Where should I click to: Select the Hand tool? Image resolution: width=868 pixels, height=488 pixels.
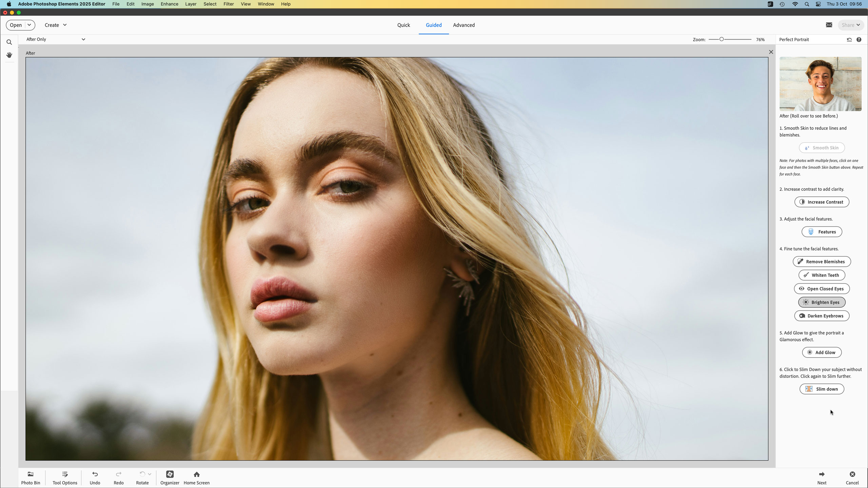click(x=9, y=55)
